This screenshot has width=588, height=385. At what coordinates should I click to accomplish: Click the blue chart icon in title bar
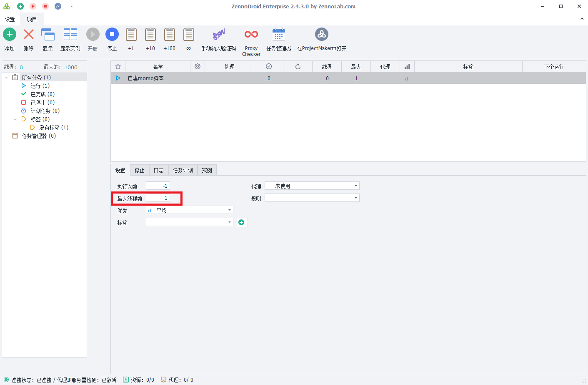(x=58, y=6)
